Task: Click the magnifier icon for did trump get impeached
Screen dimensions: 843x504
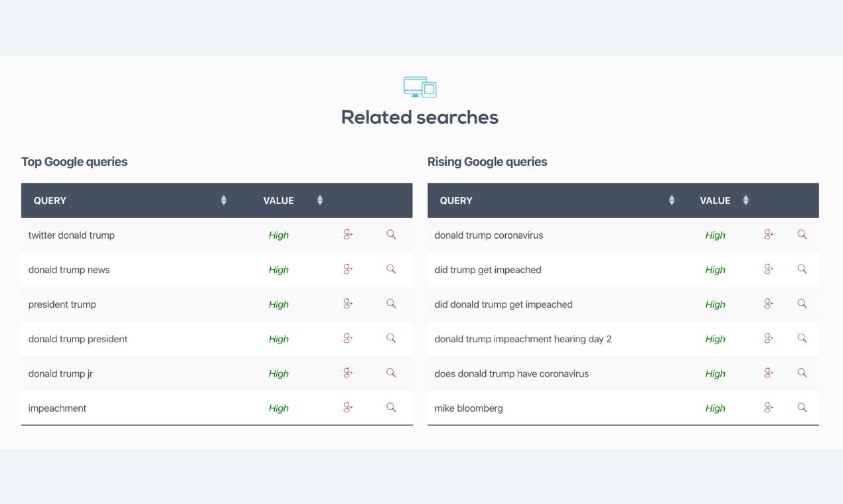Action: [802, 269]
